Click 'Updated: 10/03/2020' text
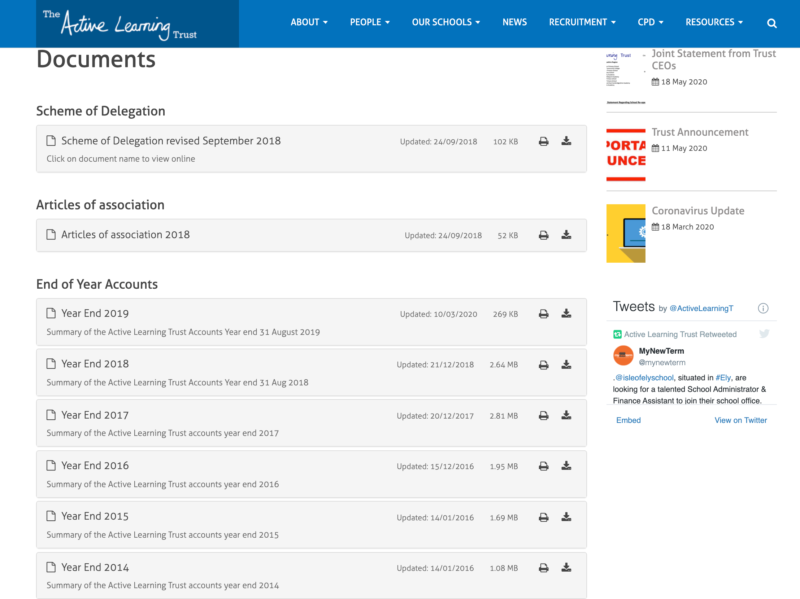The width and height of the screenshot is (800, 599). tap(438, 314)
